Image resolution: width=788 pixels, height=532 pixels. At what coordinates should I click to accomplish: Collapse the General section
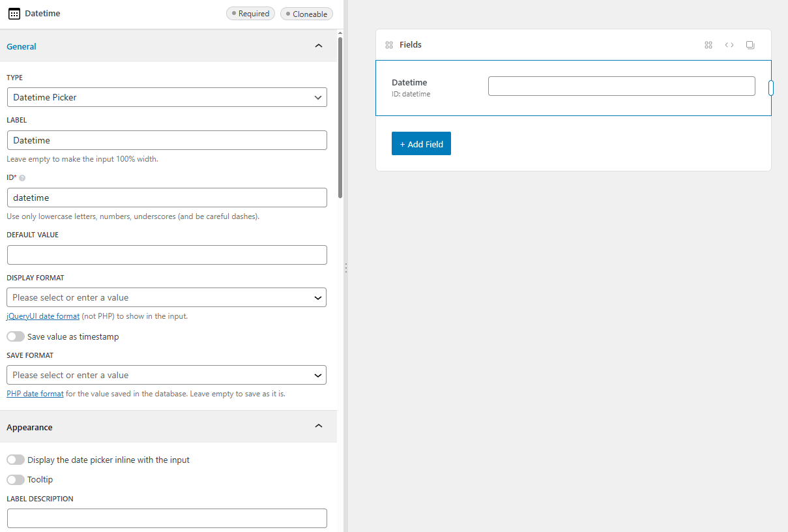coord(319,46)
